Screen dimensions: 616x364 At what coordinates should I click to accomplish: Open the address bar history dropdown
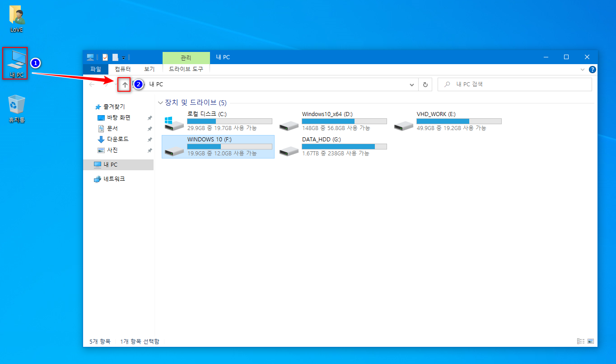coord(411,84)
